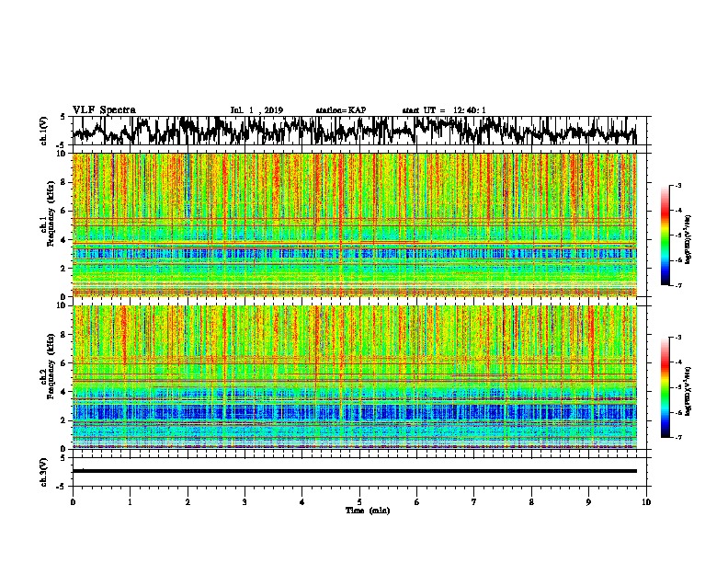Click the "ch.3(V)" axis label
This screenshot has width=728, height=563.
(x=44, y=472)
